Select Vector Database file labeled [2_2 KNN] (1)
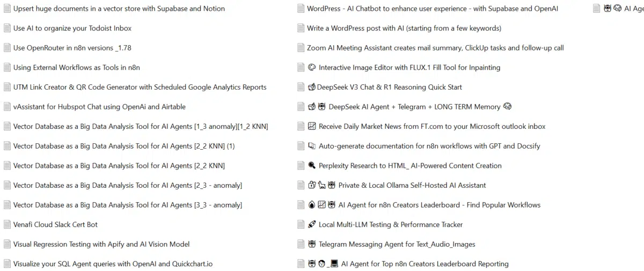This screenshot has width=644, height=271. [x=123, y=146]
